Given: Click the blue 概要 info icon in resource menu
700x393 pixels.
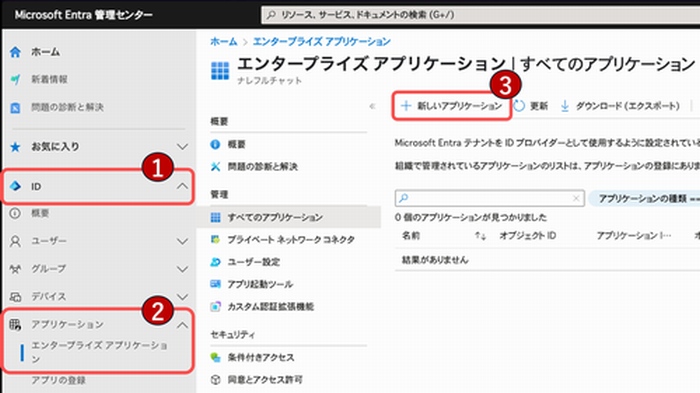Looking at the screenshot, I should pos(215,144).
